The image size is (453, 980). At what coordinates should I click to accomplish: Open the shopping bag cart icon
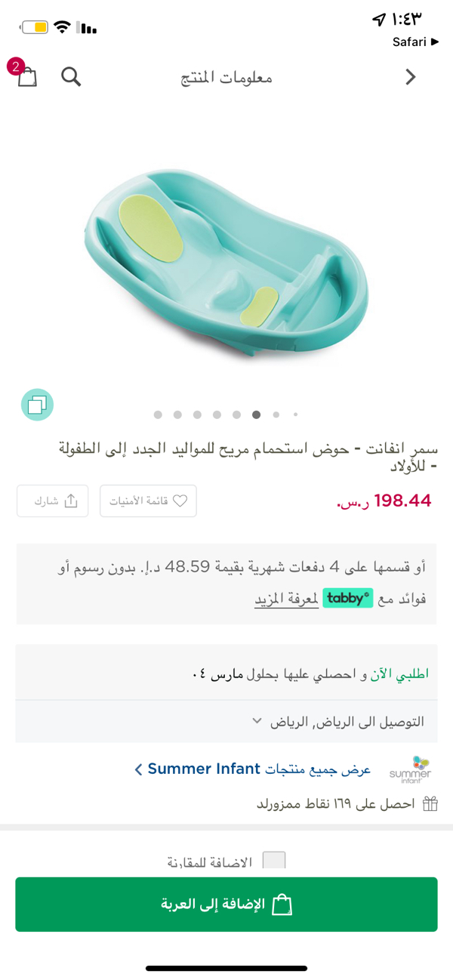click(27, 76)
